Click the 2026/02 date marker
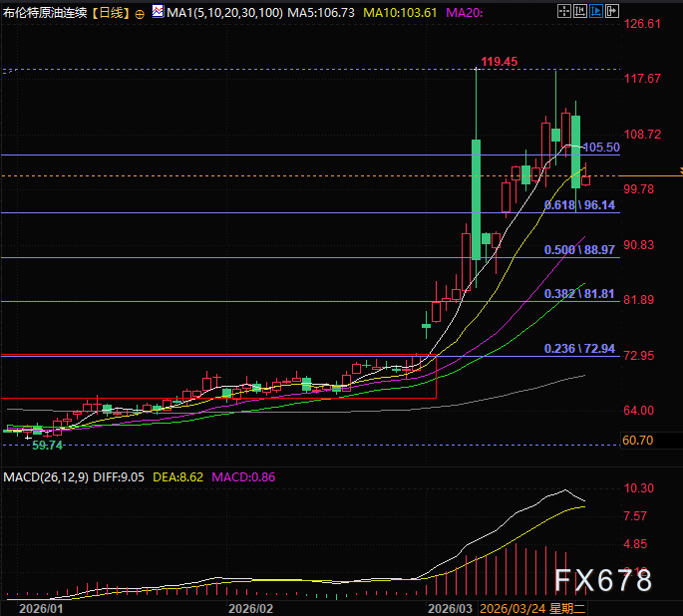683x616 pixels. (x=251, y=608)
